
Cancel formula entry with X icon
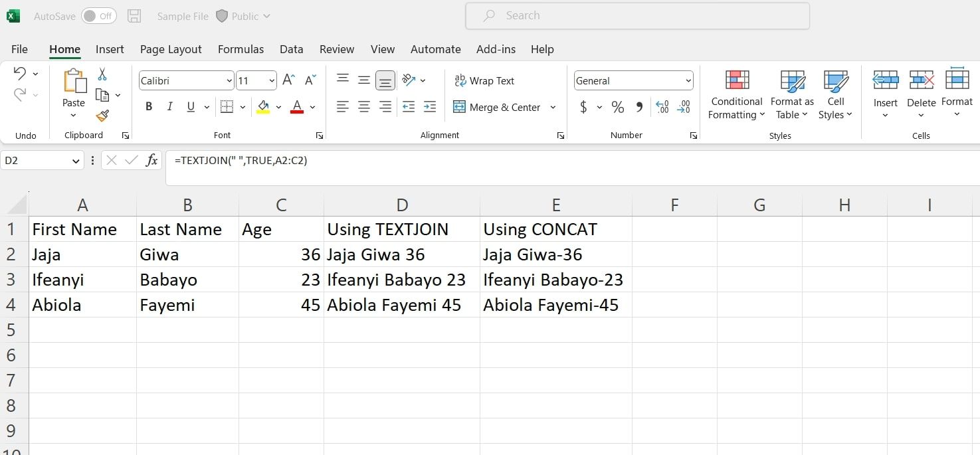(x=112, y=160)
